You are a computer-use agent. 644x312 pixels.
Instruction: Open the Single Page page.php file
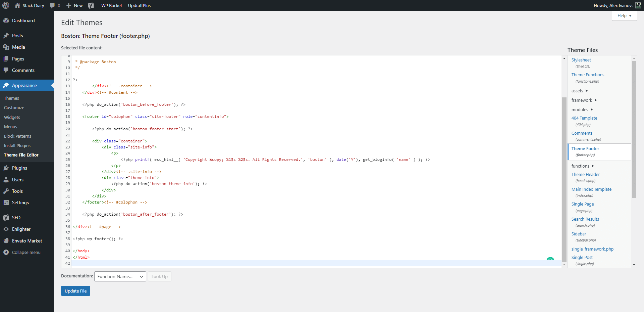[x=583, y=204]
